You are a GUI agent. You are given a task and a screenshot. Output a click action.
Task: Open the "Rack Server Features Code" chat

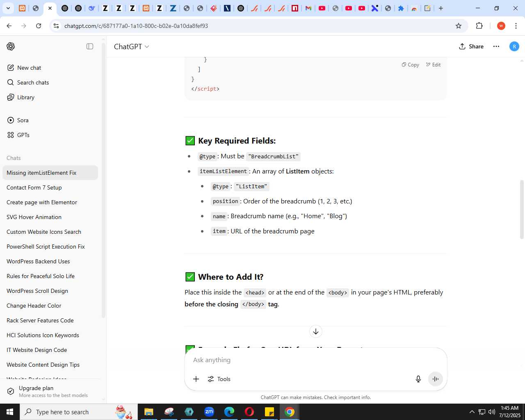click(x=50, y=320)
